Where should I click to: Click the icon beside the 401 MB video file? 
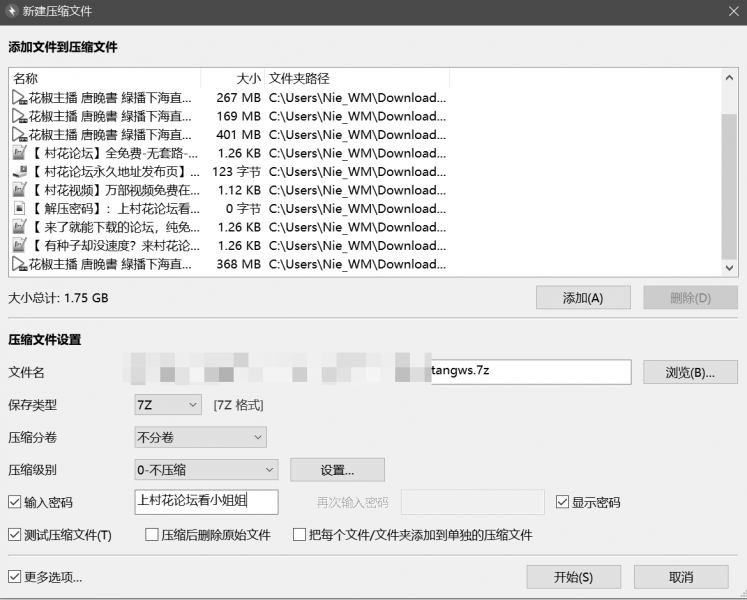[19, 135]
